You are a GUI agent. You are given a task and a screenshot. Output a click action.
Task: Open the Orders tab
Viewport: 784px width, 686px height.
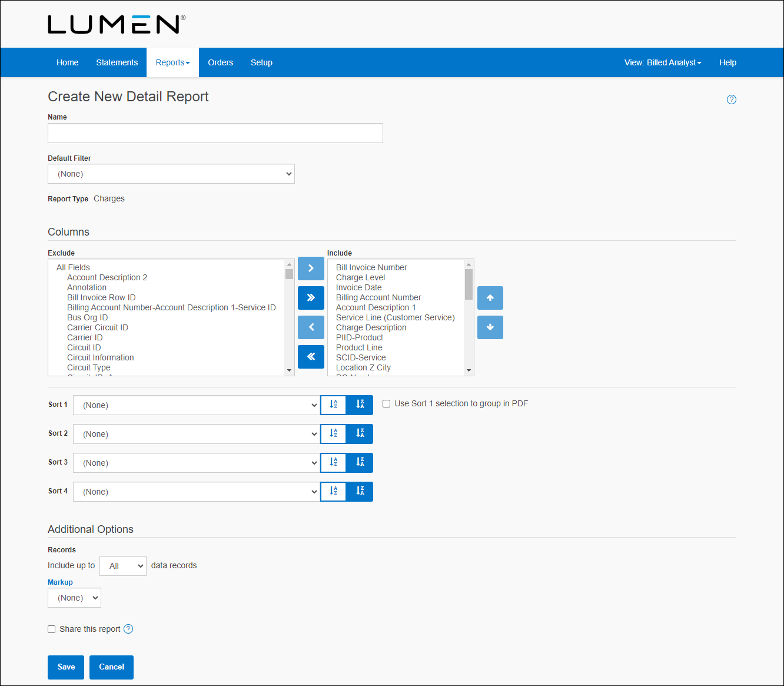pyautogui.click(x=221, y=62)
